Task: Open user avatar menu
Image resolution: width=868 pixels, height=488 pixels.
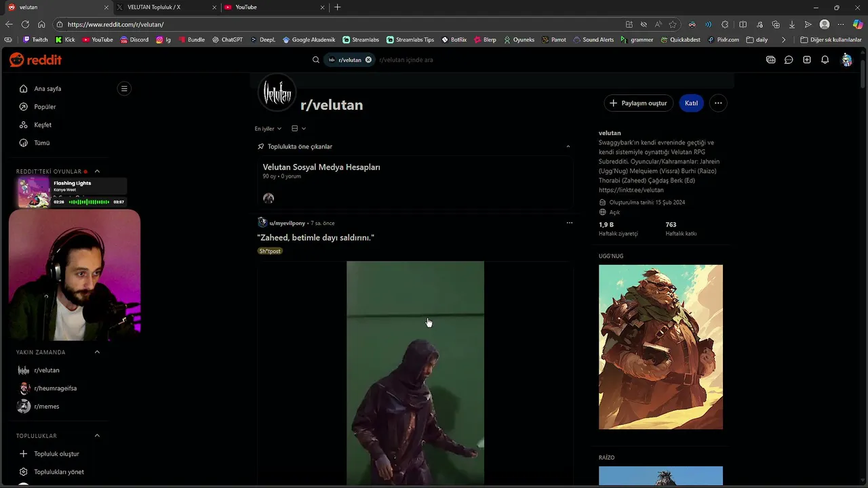Action: (846, 60)
